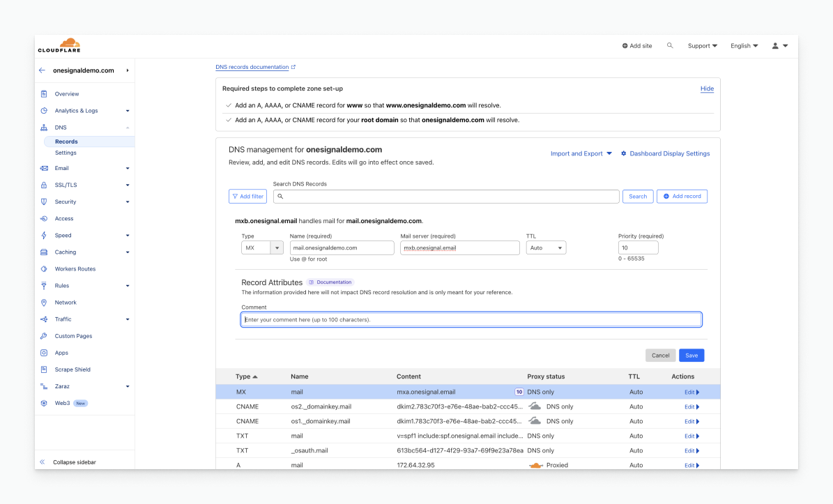Open the Support menu
This screenshot has width=833, height=504.
pyautogui.click(x=703, y=46)
